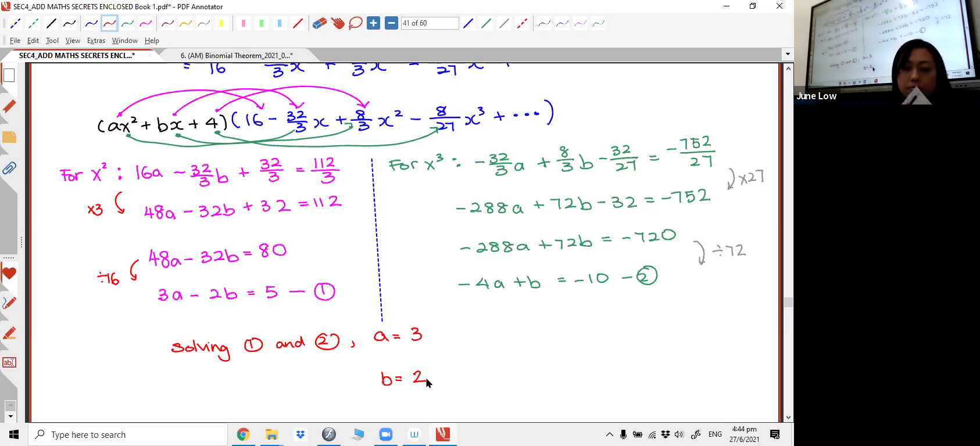Viewport: 980px width, 446px height.
Task: Open File Explorer from the taskbar
Action: click(271, 434)
